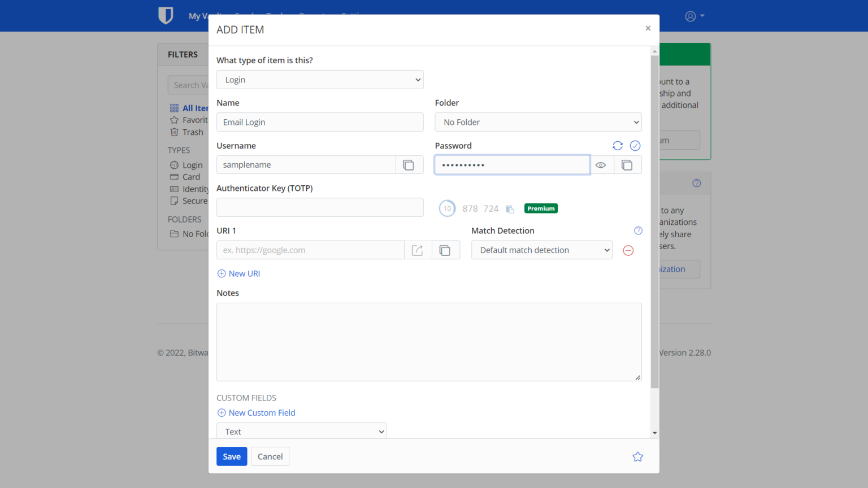The image size is (868, 488).
Task: Expand custom field type Text dropdown
Action: (x=301, y=432)
